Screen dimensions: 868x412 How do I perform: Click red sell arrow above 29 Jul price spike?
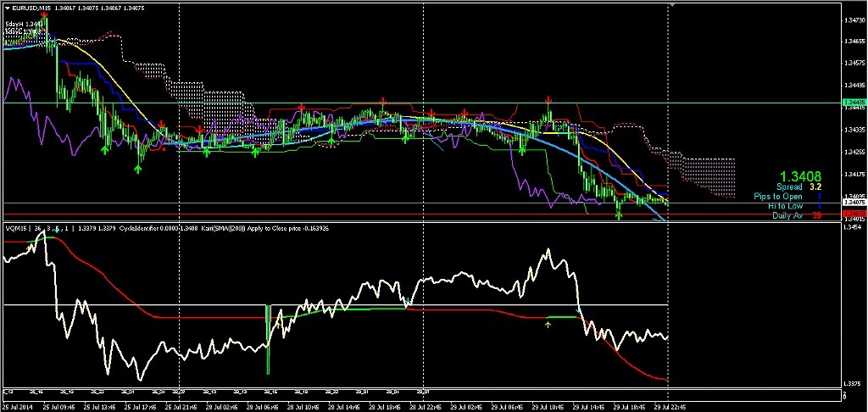coord(548,100)
